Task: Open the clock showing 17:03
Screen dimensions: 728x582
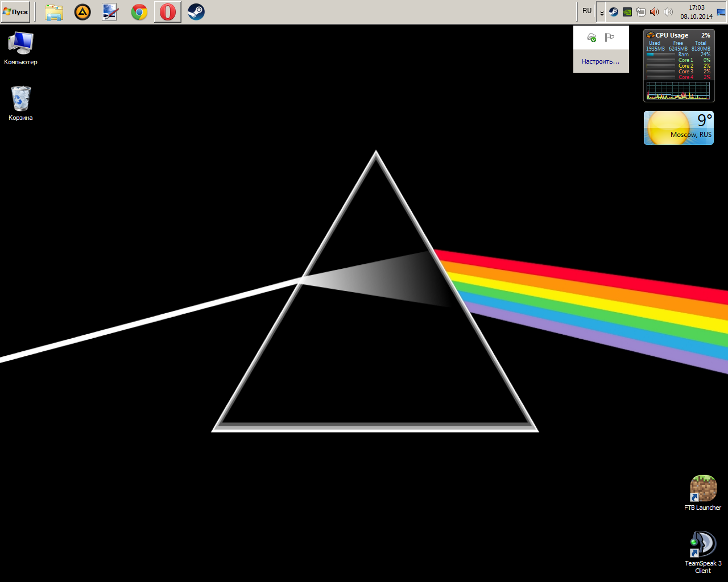Action: pos(697,12)
